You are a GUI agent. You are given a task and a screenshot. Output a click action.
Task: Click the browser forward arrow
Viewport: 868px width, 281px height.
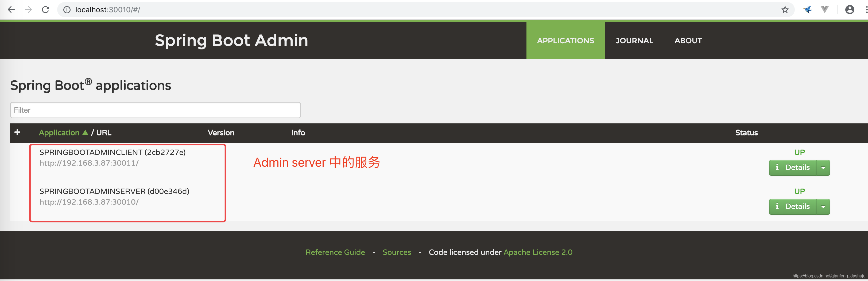pyautogui.click(x=28, y=9)
